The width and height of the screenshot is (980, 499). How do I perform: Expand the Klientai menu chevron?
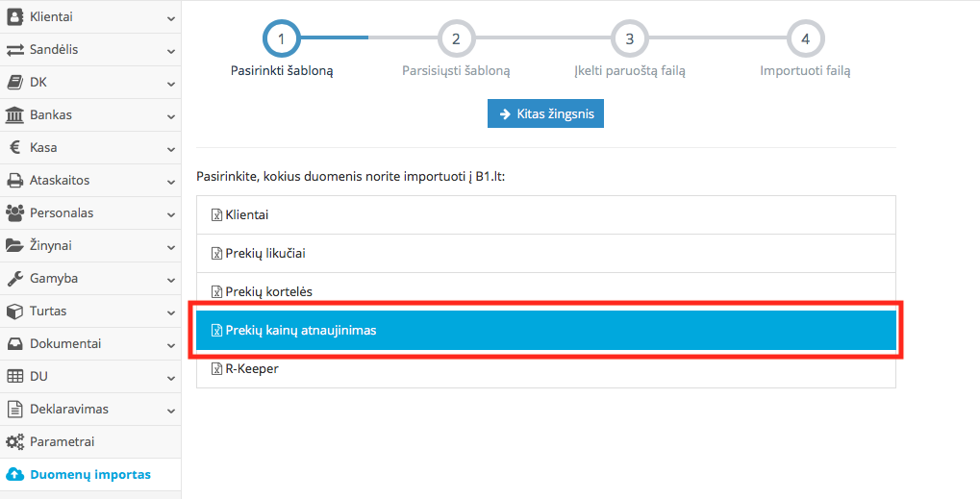point(170,17)
